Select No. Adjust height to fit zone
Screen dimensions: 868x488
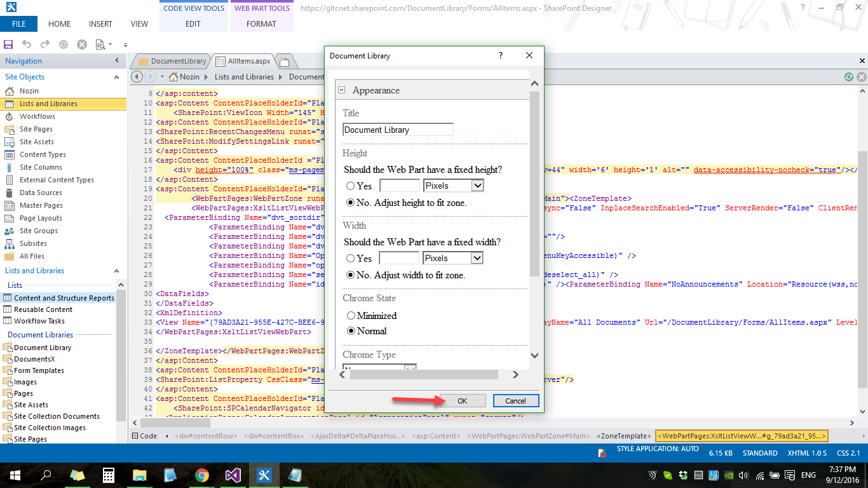350,203
